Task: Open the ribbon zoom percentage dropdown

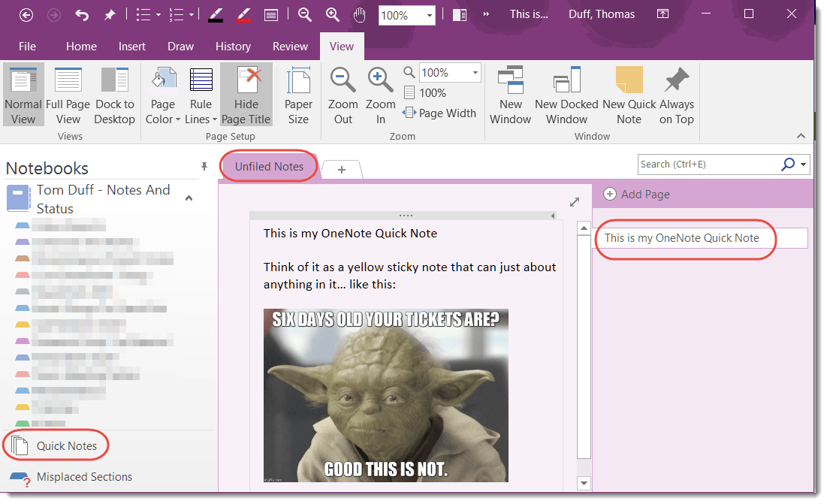Action: tap(475, 73)
